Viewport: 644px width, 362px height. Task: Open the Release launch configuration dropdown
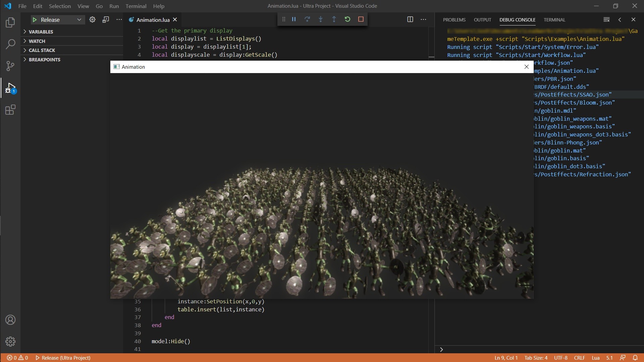click(79, 19)
